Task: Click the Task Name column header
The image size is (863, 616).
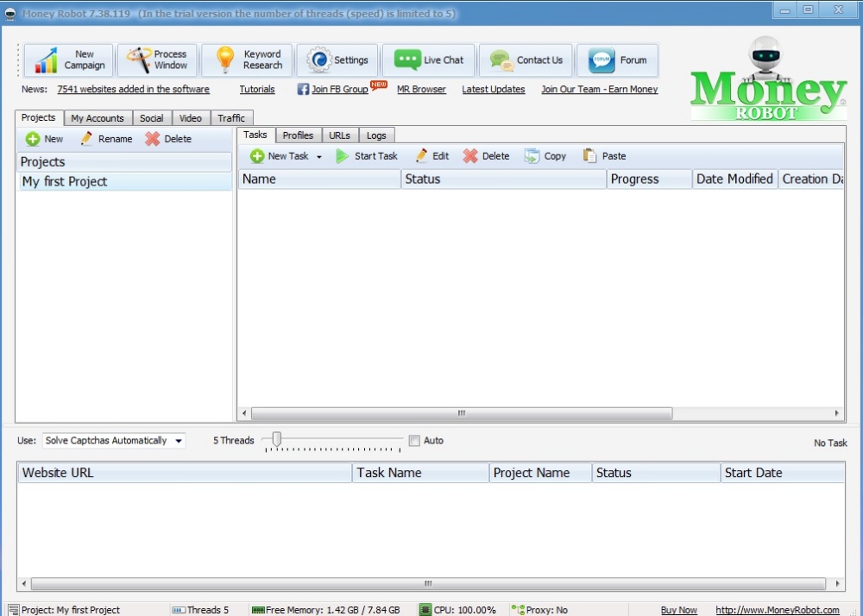Action: coord(420,473)
